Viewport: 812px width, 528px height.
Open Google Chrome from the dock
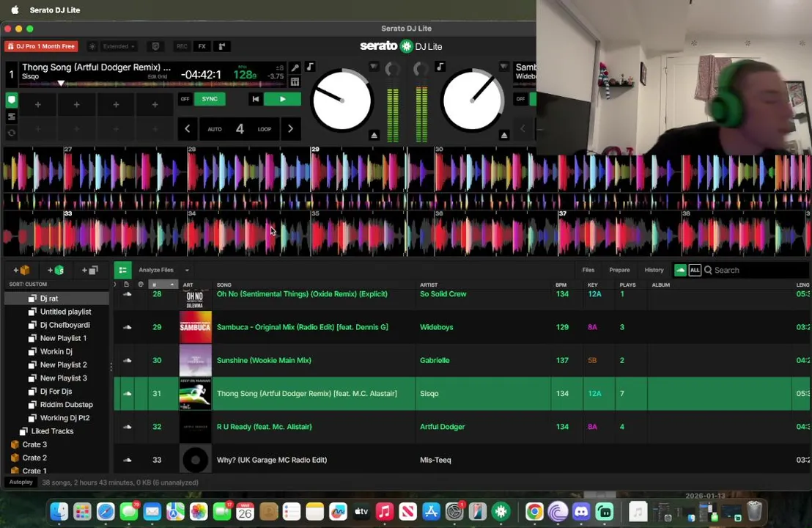point(534,512)
